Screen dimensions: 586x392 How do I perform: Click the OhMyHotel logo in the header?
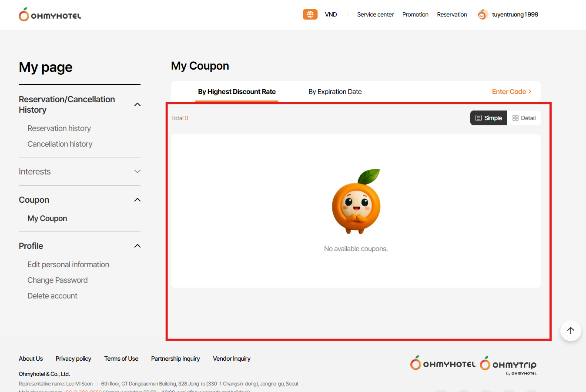tap(50, 15)
